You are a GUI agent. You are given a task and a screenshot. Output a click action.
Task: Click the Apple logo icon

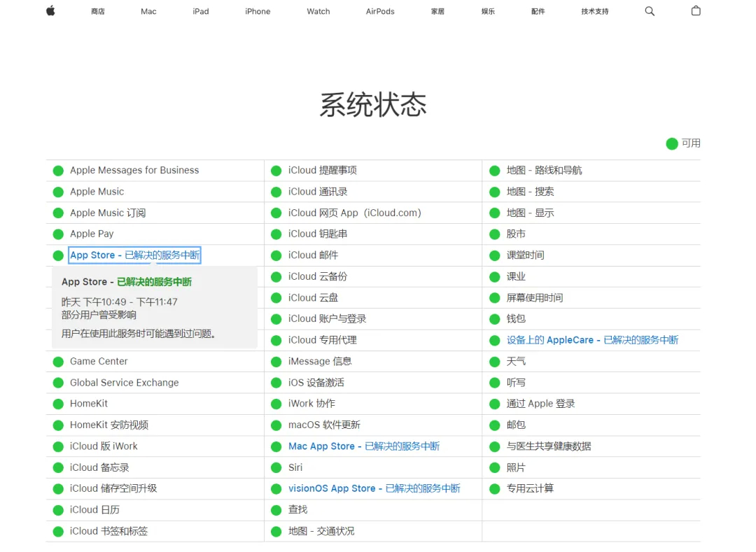tap(50, 10)
